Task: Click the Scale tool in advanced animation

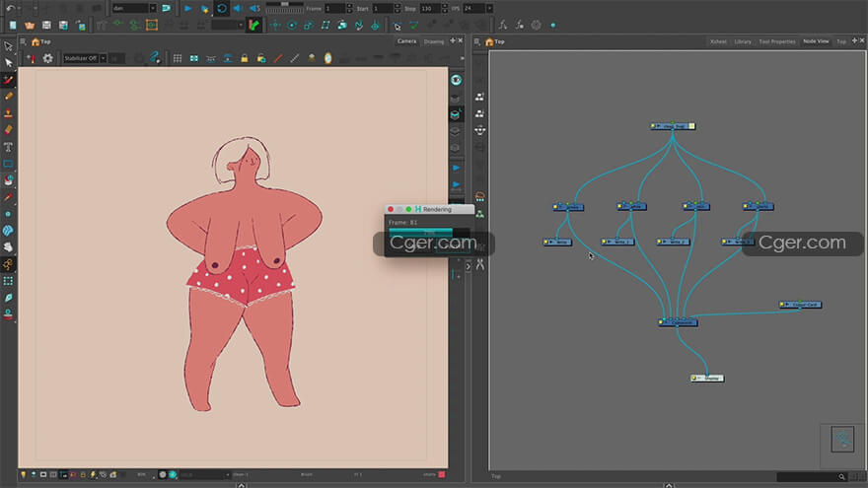Action: 309,25
